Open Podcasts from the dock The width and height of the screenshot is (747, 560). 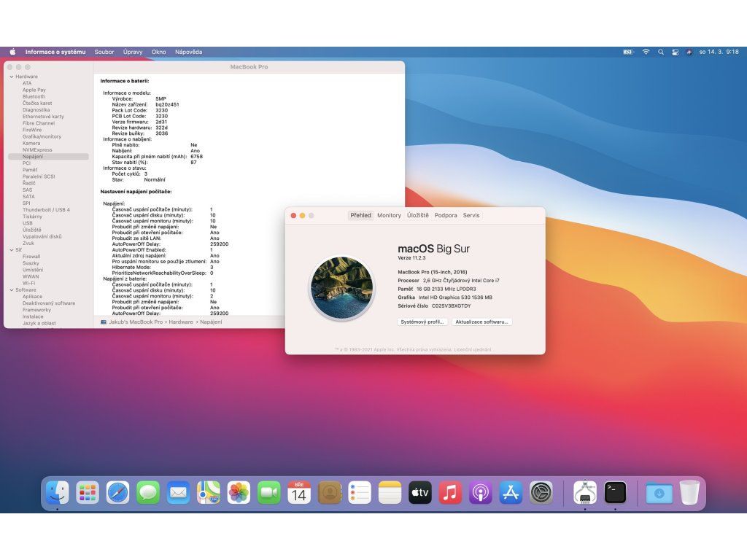click(480, 493)
